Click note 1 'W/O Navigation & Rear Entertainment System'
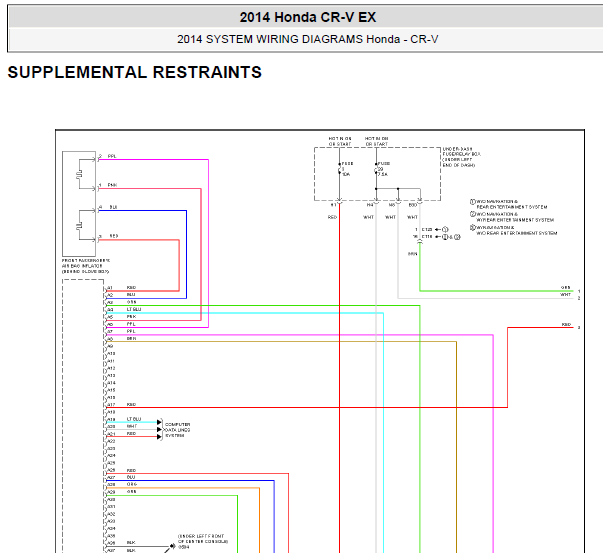The image size is (603, 553). (x=508, y=204)
